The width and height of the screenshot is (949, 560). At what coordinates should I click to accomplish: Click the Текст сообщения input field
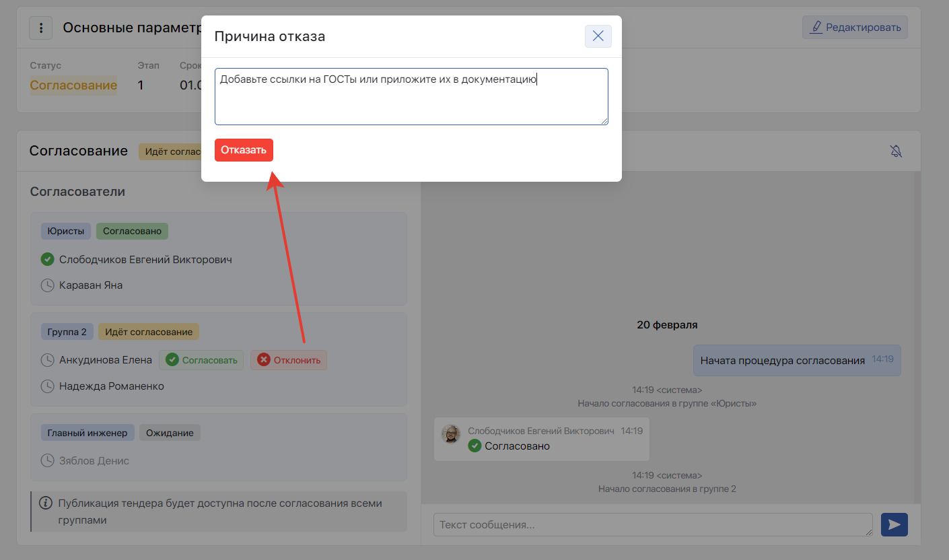pyautogui.click(x=652, y=525)
